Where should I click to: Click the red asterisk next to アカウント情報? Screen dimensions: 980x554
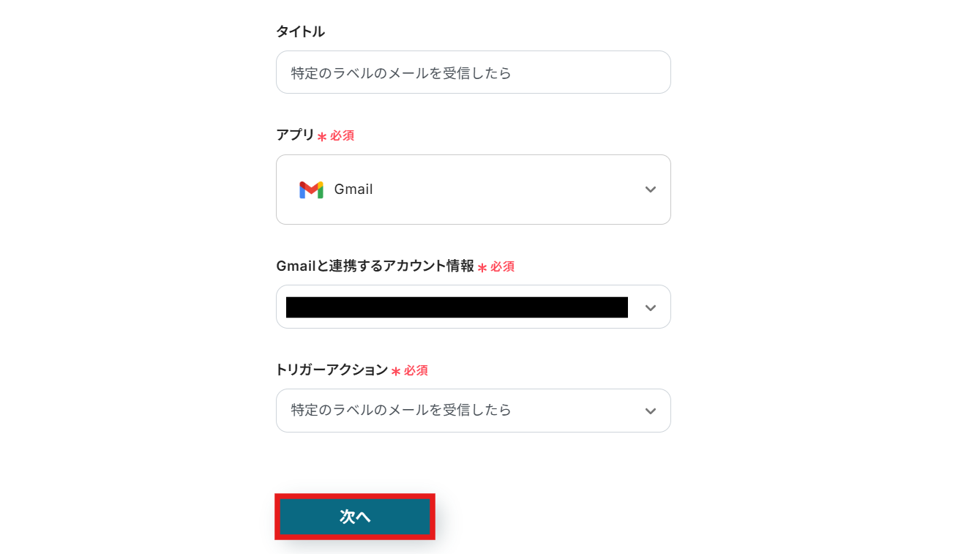click(482, 268)
